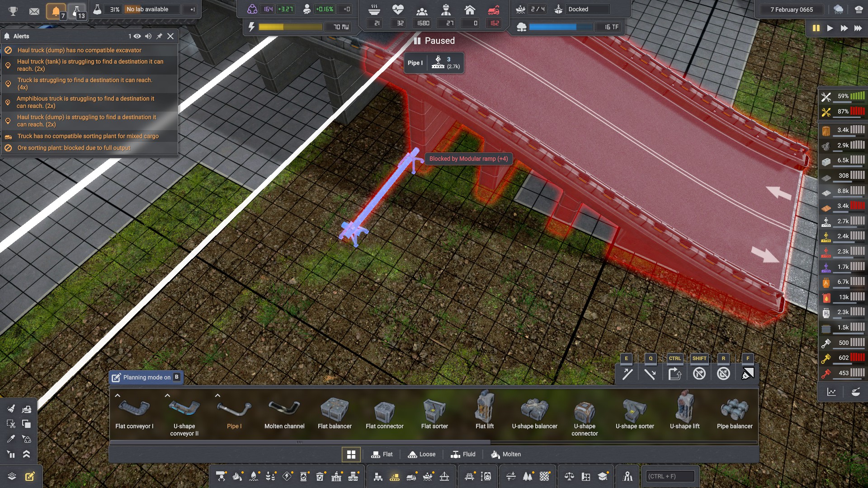Open the recycling bin build category
868x488 pixels.
(320, 476)
